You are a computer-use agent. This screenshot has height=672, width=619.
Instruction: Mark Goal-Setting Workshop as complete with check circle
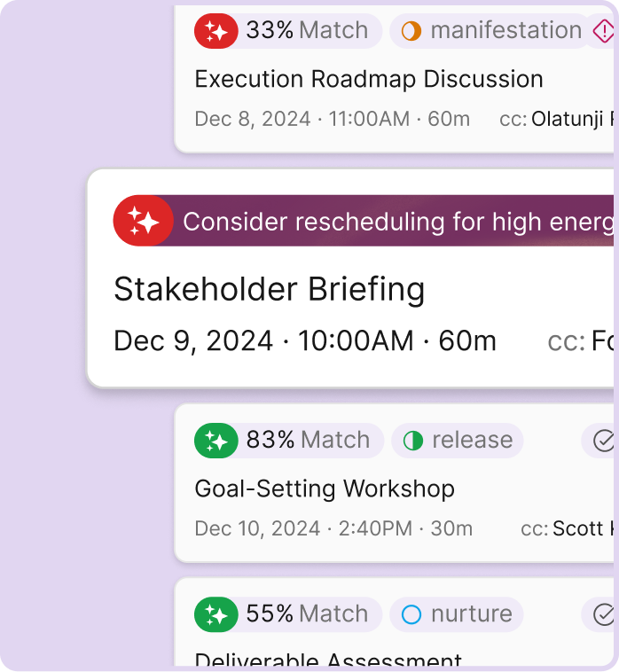pos(604,441)
